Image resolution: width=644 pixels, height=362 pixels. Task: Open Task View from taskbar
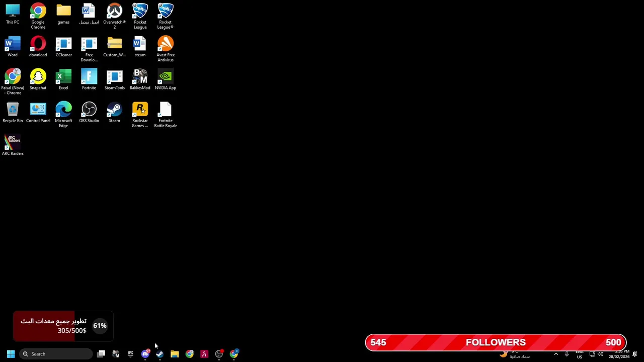tap(101, 354)
